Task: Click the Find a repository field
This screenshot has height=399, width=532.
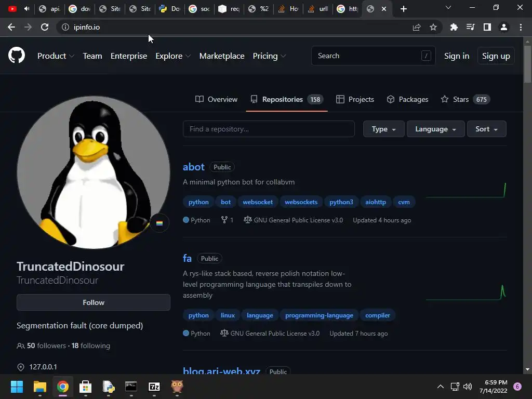Action: point(269,129)
